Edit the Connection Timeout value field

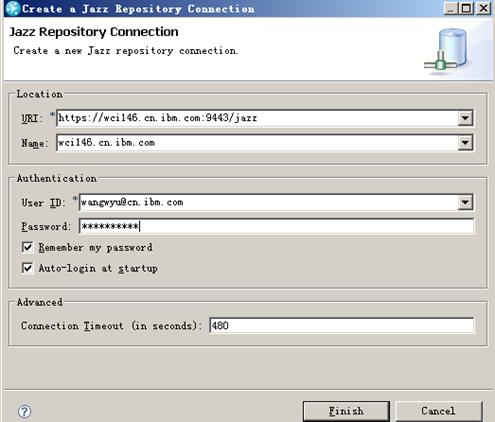pyautogui.click(x=342, y=325)
